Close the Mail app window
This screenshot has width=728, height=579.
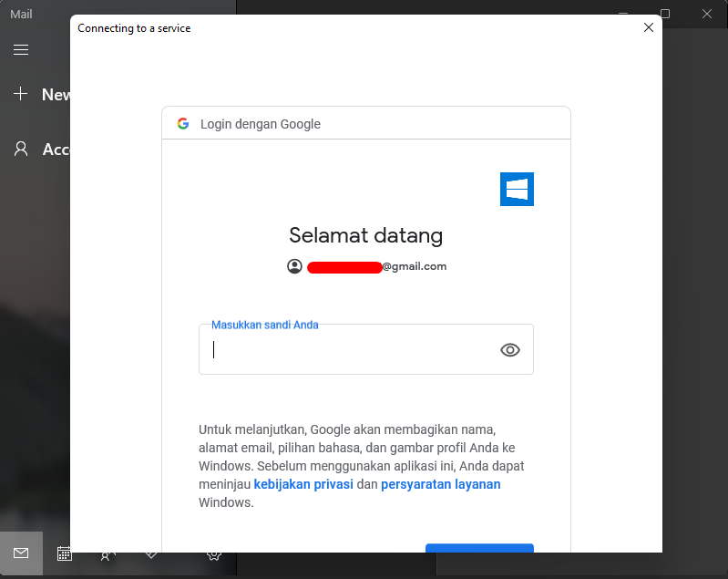point(707,14)
